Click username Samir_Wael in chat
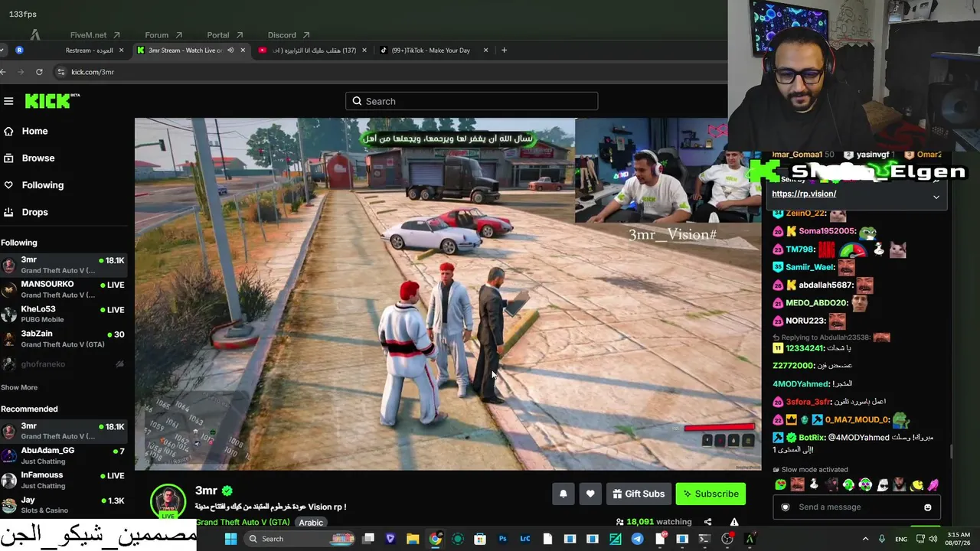 (811, 267)
